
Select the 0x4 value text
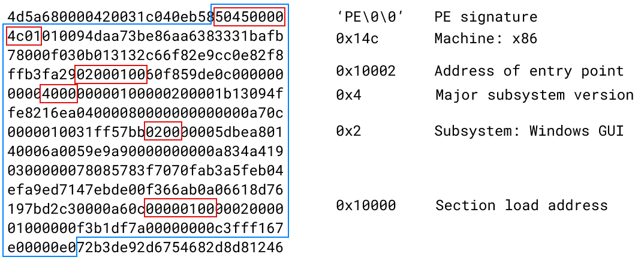(349, 95)
